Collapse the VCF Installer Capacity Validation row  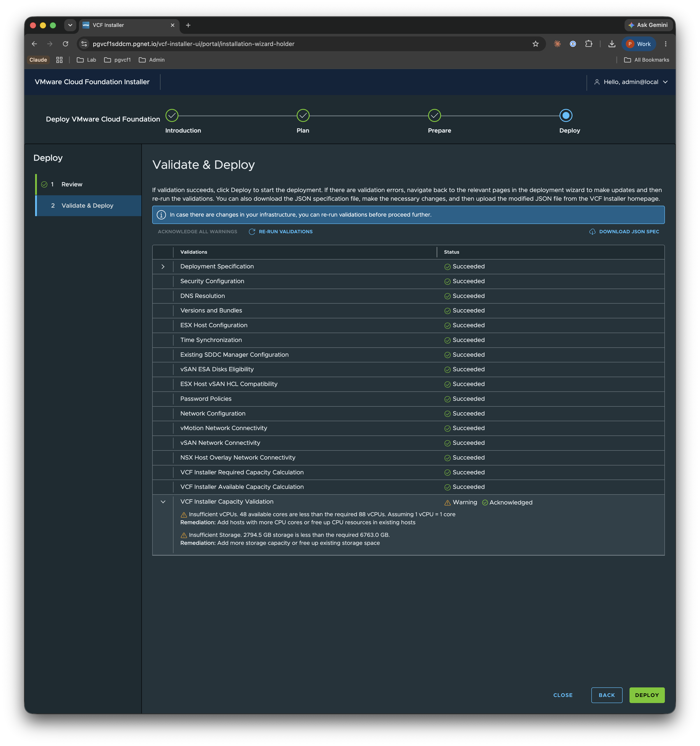163,502
